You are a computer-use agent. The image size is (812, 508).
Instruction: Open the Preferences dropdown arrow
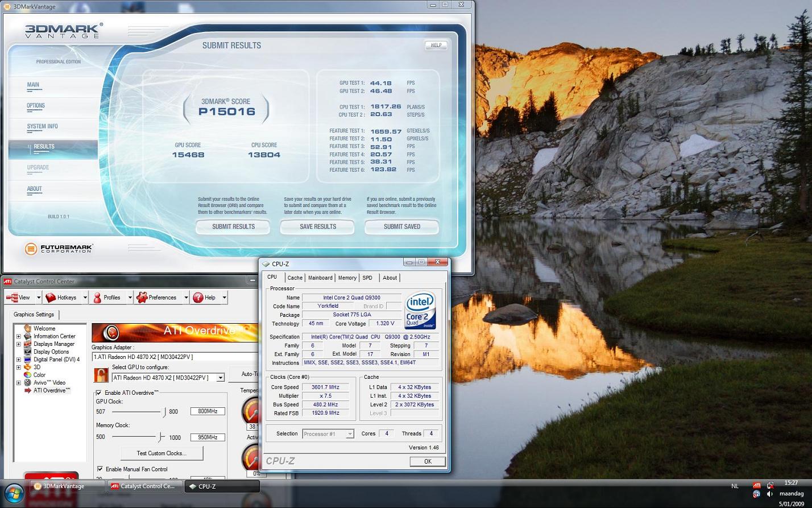(x=185, y=298)
